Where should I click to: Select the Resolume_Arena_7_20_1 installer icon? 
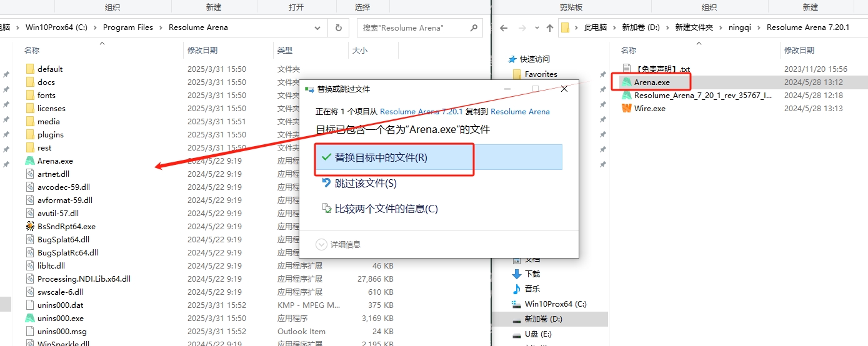627,95
